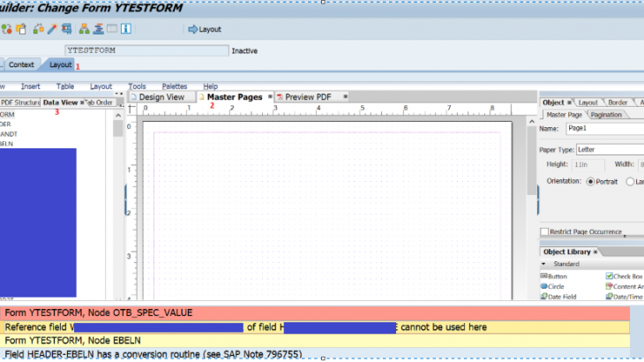The image size is (644, 362).
Task: Open the Layout menu in designer menubar
Action: pyautogui.click(x=101, y=87)
